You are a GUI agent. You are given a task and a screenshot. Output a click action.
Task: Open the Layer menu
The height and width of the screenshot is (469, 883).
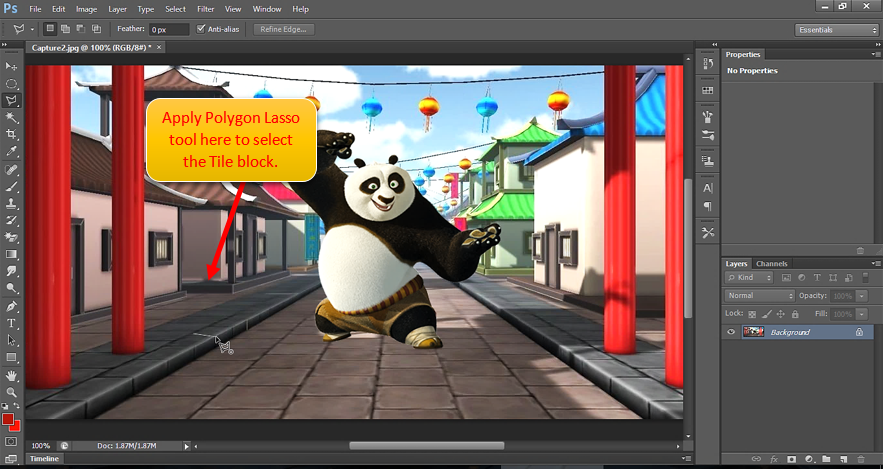click(117, 9)
